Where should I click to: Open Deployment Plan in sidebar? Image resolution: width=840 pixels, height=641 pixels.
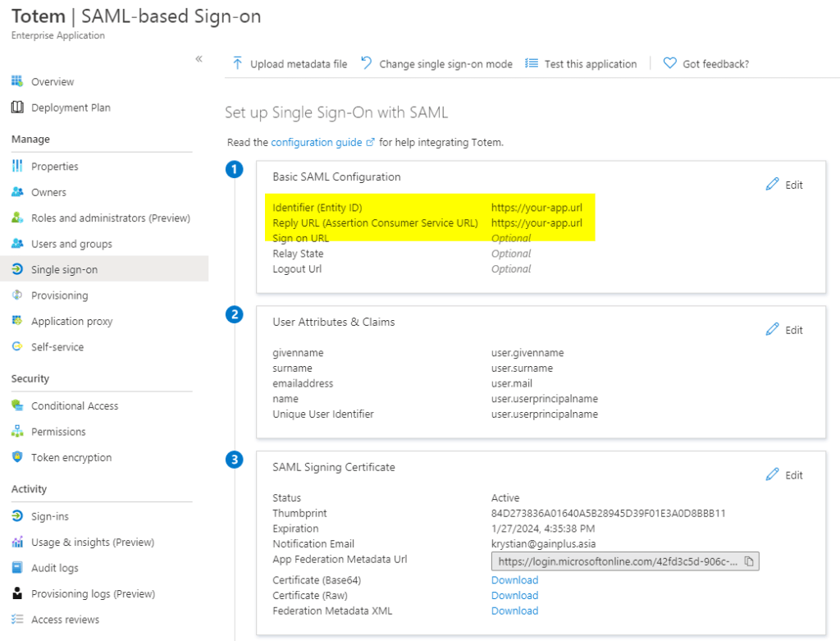(x=71, y=108)
